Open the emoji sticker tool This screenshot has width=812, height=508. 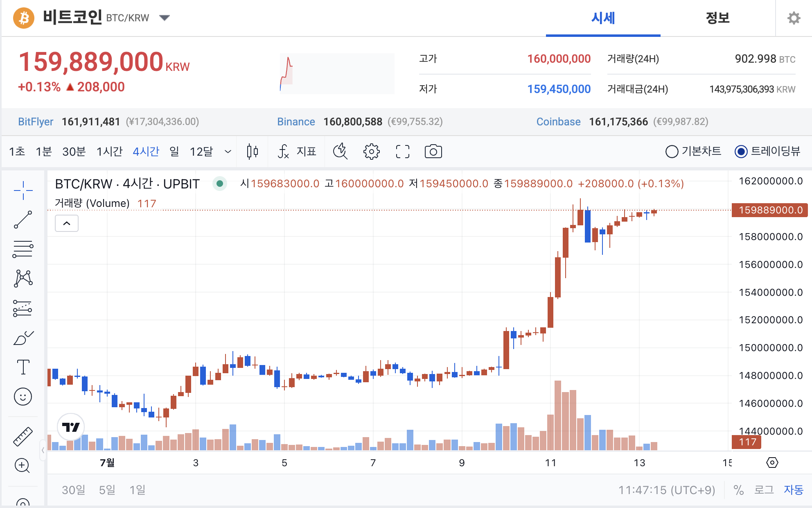23,397
